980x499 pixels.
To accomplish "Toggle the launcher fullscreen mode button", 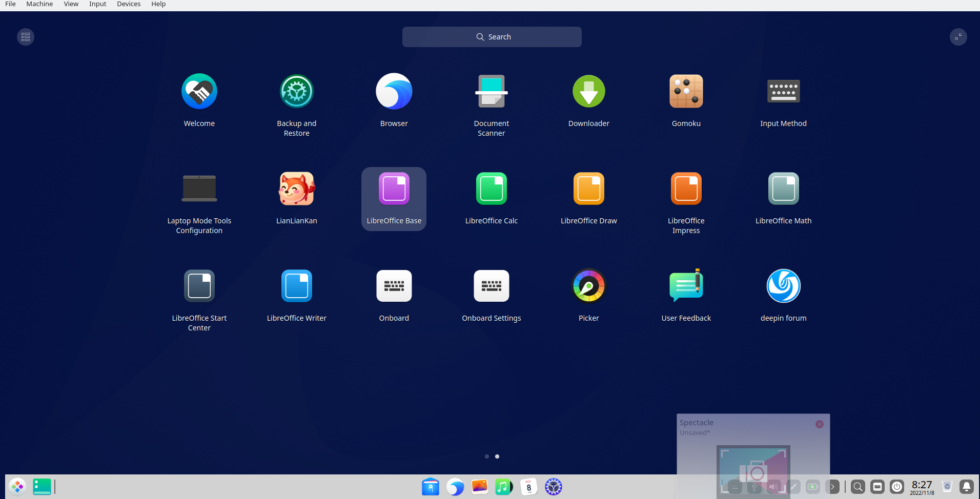I will click(958, 36).
